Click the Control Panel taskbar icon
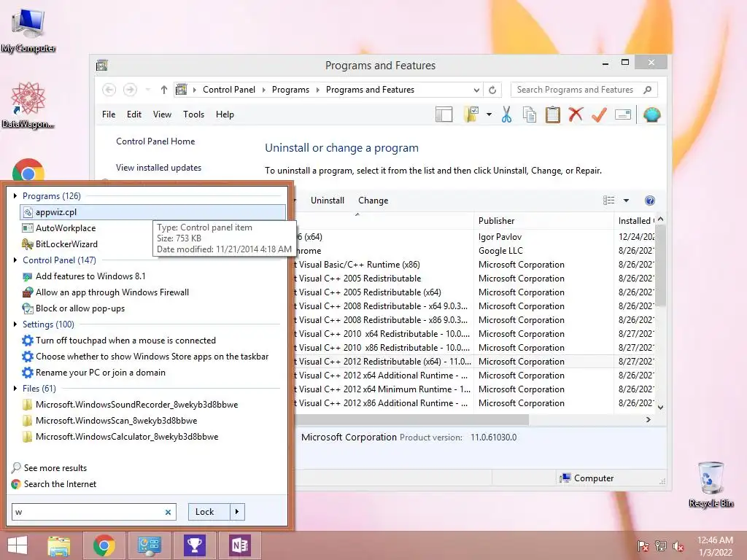The width and height of the screenshot is (747, 560). coord(149,545)
